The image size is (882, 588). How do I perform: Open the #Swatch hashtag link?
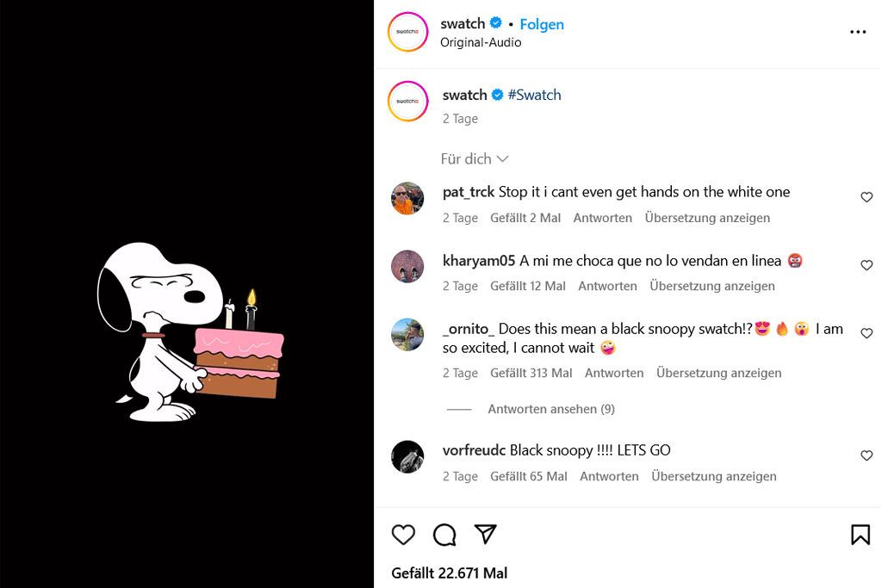[x=534, y=95]
